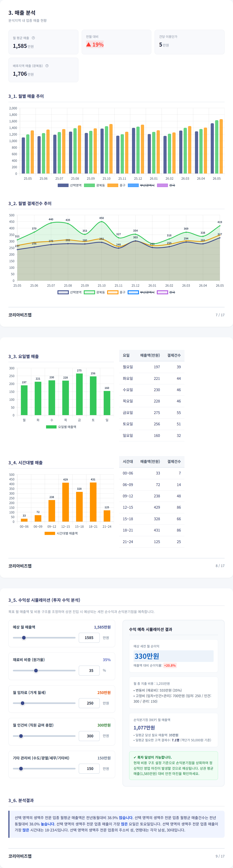The height and width of the screenshot is (868, 233).
Task: Click the 18~21 row in hourly table
Action: [x=152, y=530]
